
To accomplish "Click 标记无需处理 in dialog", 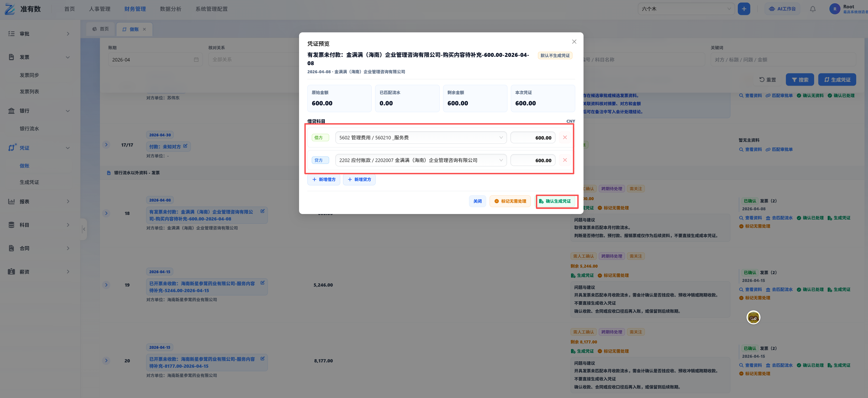I will click(510, 201).
